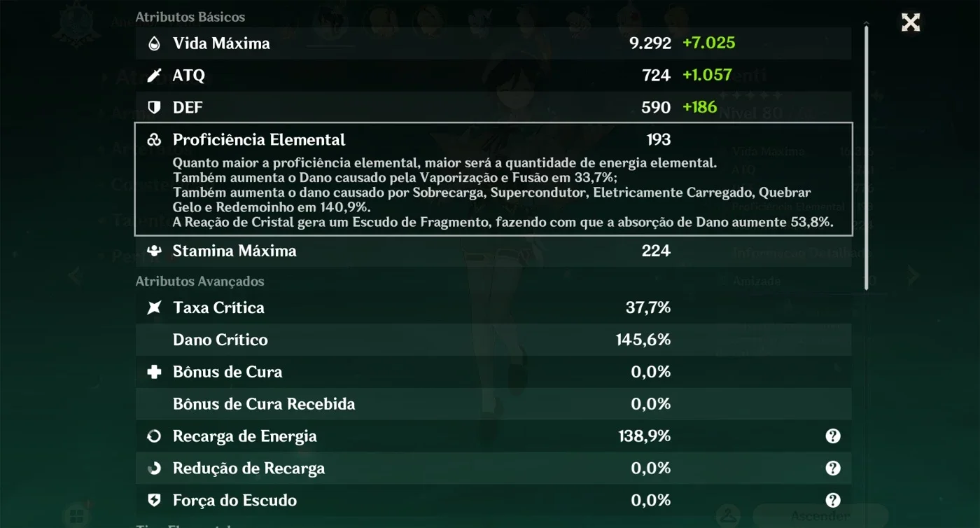
Task: Open help for Redução de Recarga
Action: click(832, 468)
